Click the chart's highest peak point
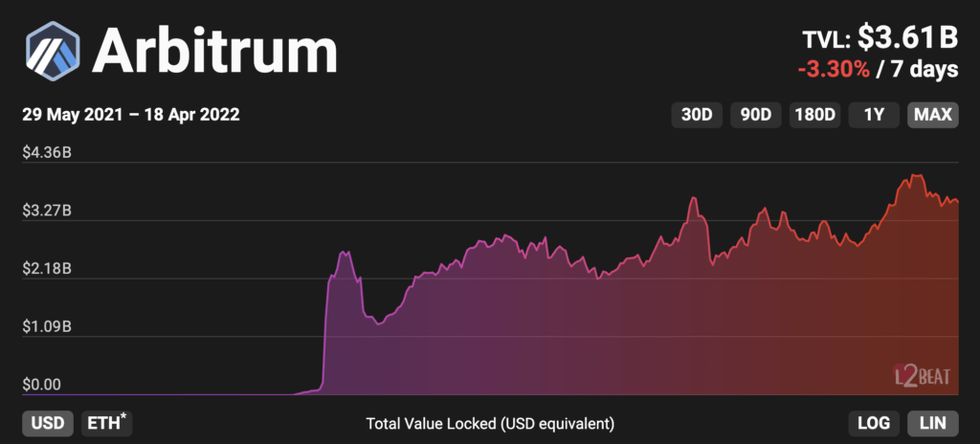Image resolution: width=980 pixels, height=444 pixels. 917,175
